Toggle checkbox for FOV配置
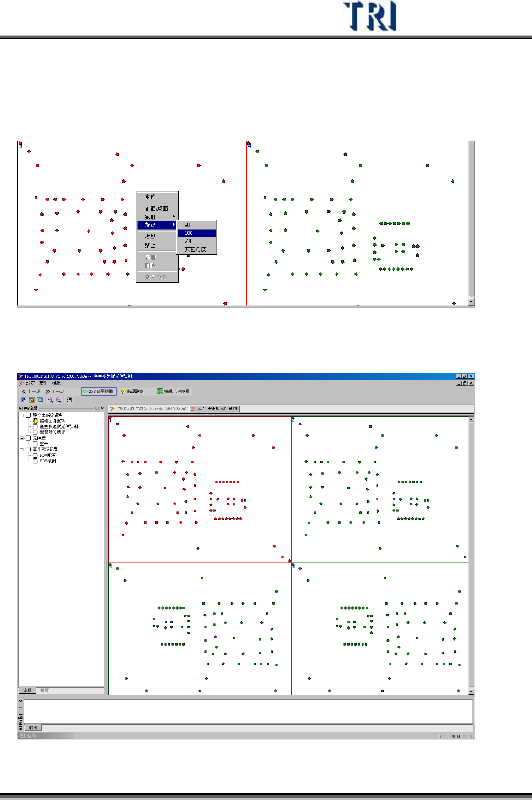 click(x=35, y=455)
